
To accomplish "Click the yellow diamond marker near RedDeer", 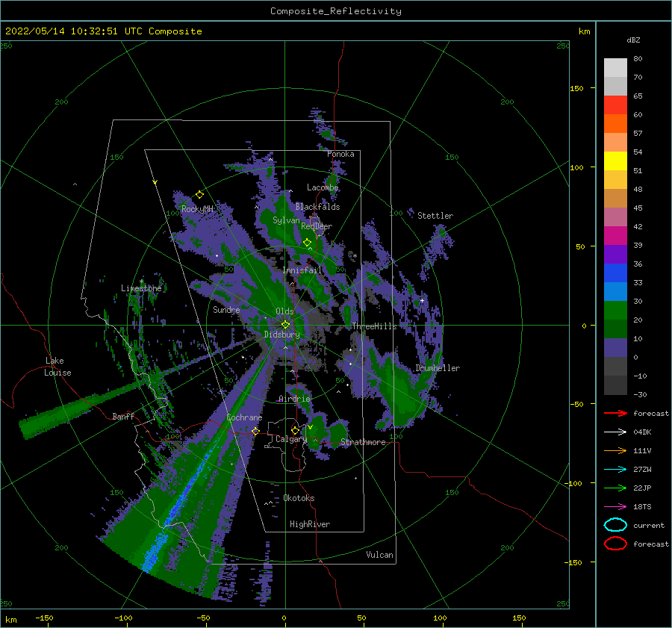I will (307, 243).
